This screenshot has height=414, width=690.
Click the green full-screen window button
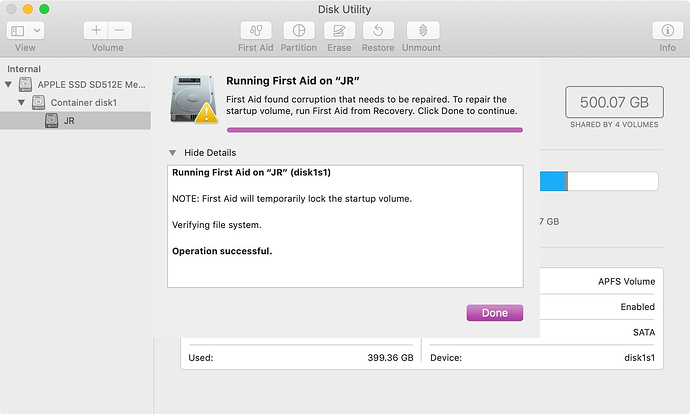coord(44,9)
